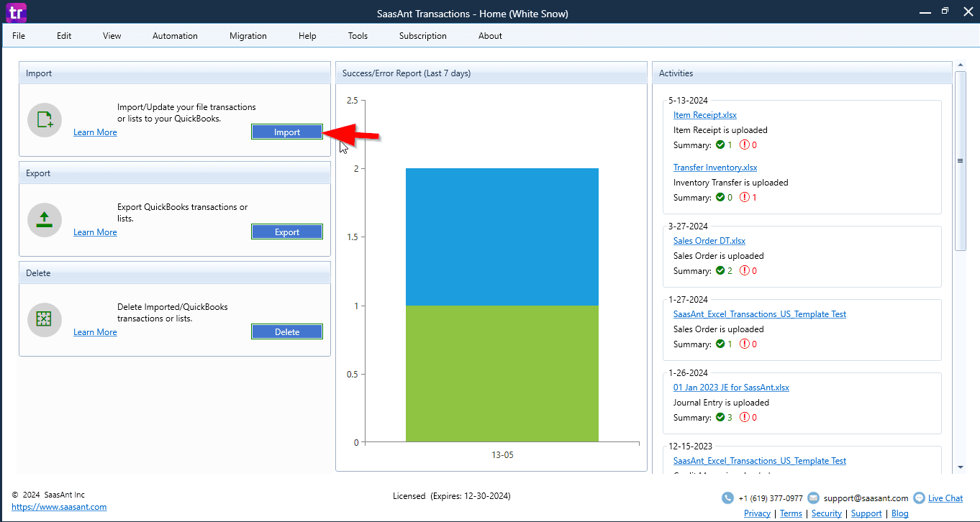The image size is (980, 522).
Task: Click 'Licensed (Expires: 12-30-2024)' status text
Action: pos(452,496)
